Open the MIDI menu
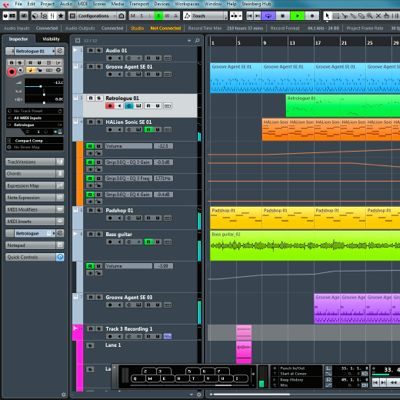The image size is (400, 400). tap(82, 4)
